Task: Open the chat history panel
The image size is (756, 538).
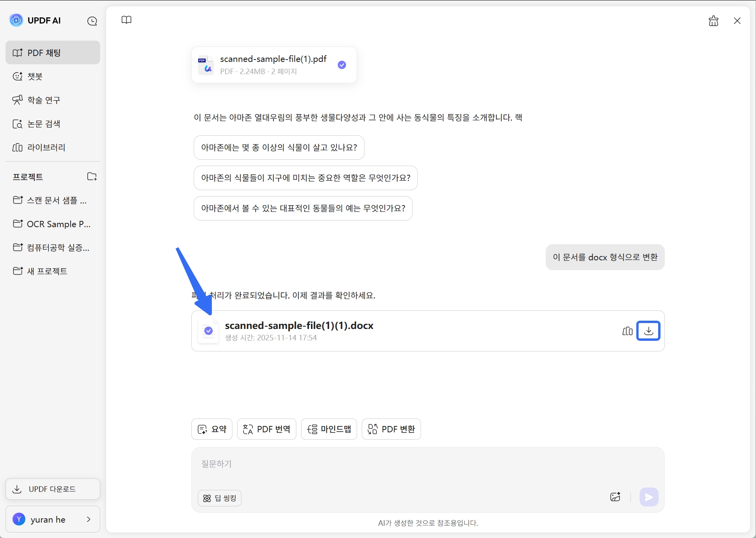Action: click(92, 21)
